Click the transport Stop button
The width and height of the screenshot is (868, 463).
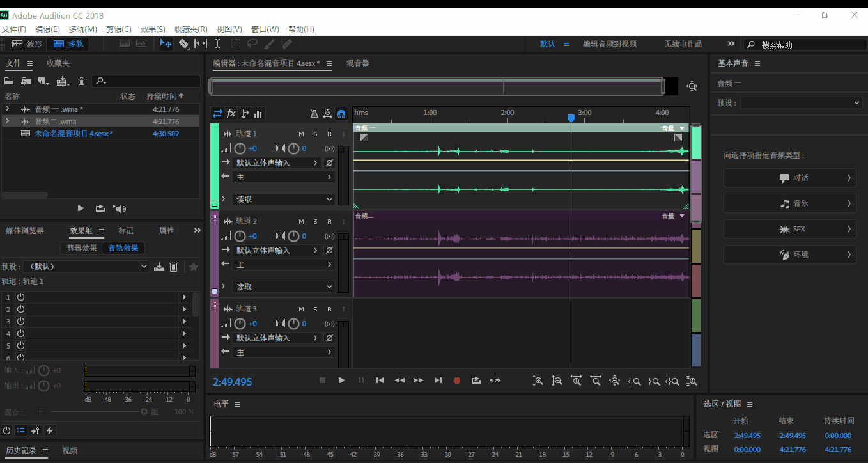pos(322,381)
